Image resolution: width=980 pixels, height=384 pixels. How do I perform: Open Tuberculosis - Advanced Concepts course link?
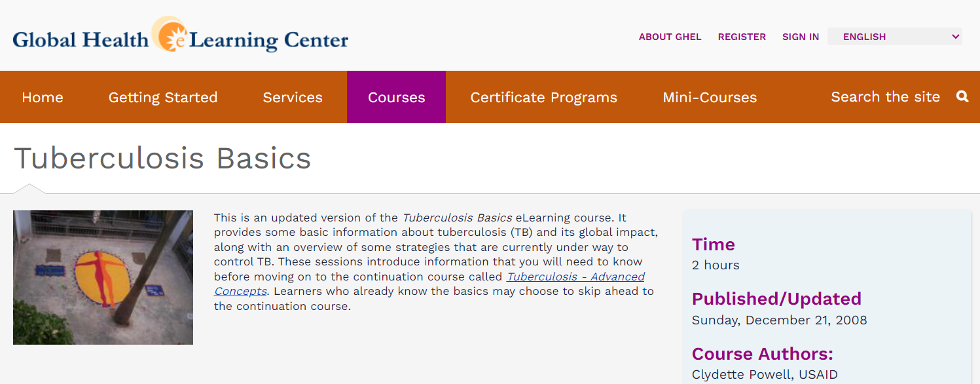tap(575, 277)
